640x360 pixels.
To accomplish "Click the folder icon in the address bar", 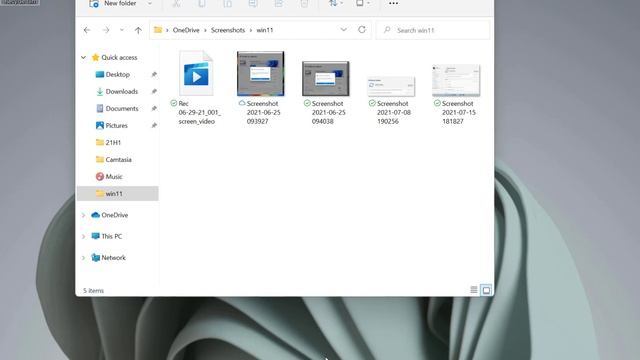I will 158,30.
